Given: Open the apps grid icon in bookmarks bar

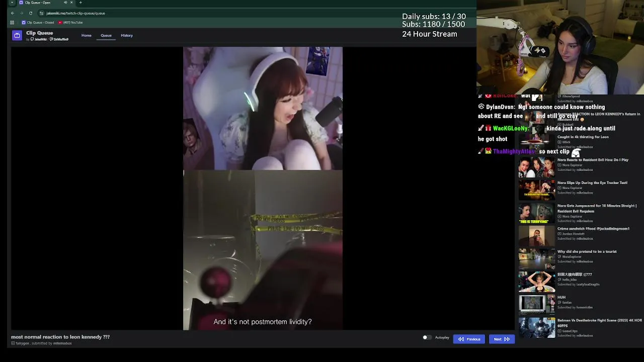Looking at the screenshot, I should click(x=12, y=23).
